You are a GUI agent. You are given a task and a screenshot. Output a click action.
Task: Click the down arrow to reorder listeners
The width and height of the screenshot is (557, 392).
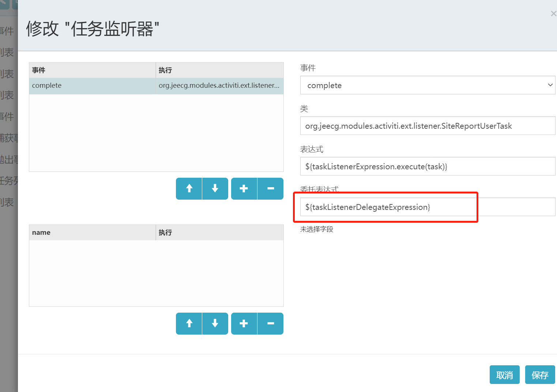tap(215, 188)
